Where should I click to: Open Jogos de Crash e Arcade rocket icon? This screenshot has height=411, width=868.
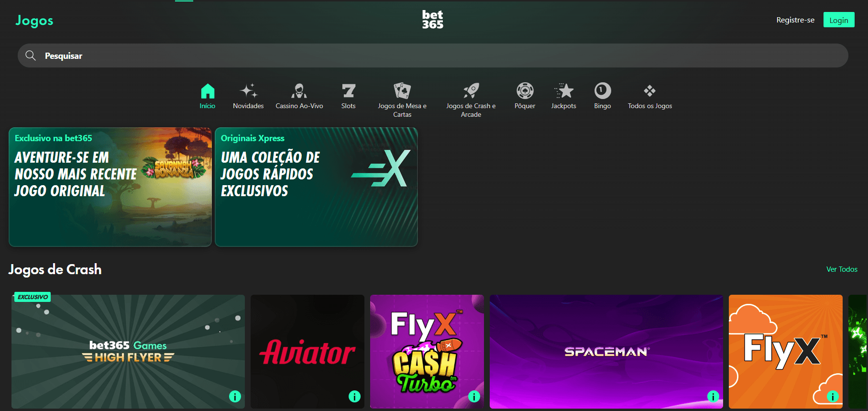tap(471, 90)
